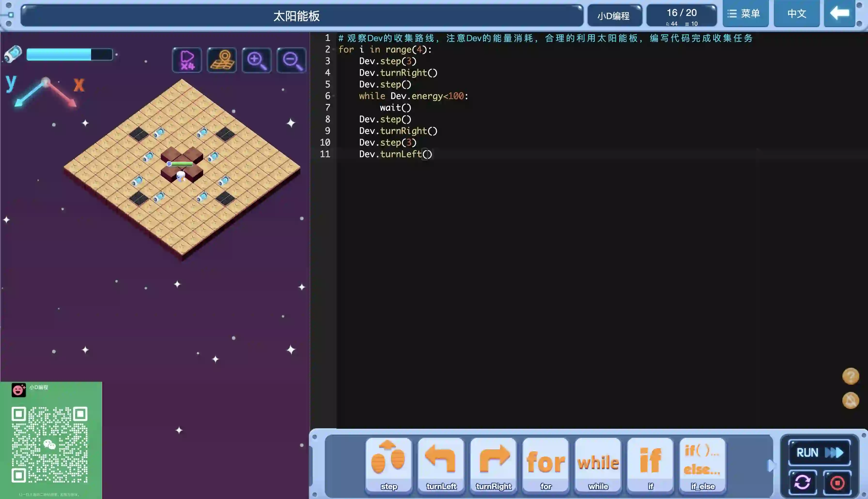Toggle the mute notification bell icon
The image size is (868, 499).
click(x=851, y=400)
